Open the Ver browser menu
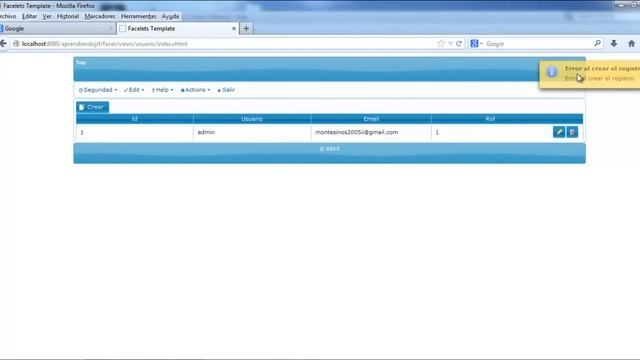 [47, 16]
